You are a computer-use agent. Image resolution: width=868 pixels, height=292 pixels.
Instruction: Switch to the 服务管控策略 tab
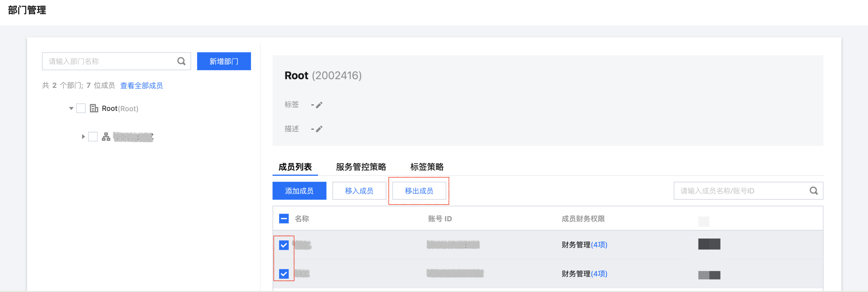tap(361, 167)
